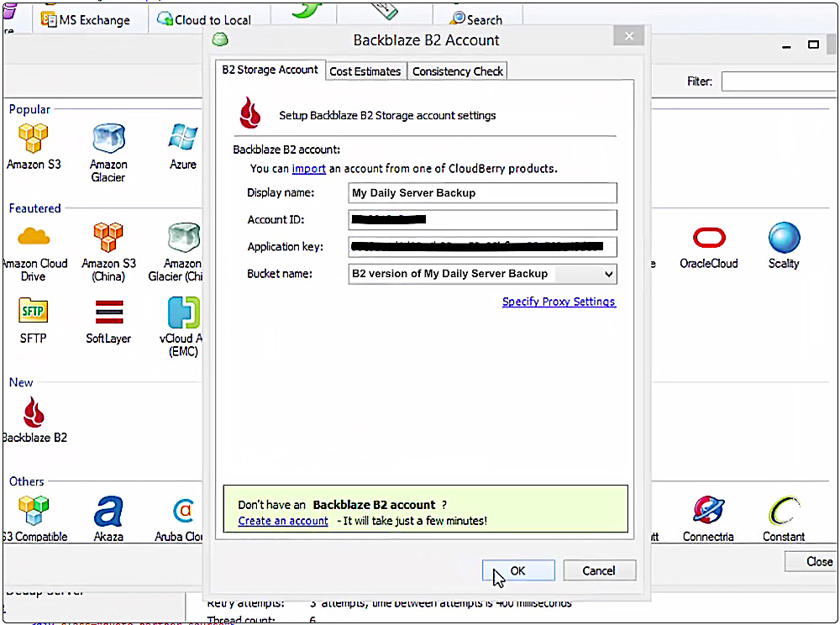
Task: Click into the Display name field
Action: click(x=482, y=193)
